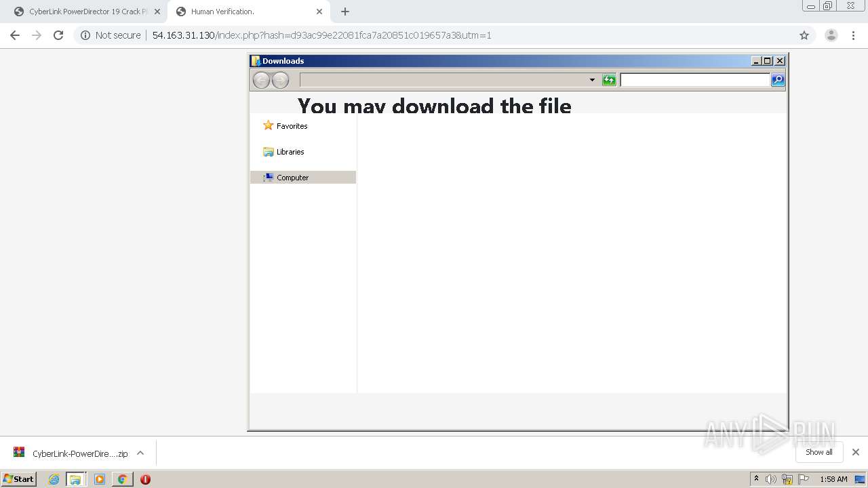Click network tray icon

(x=787, y=479)
